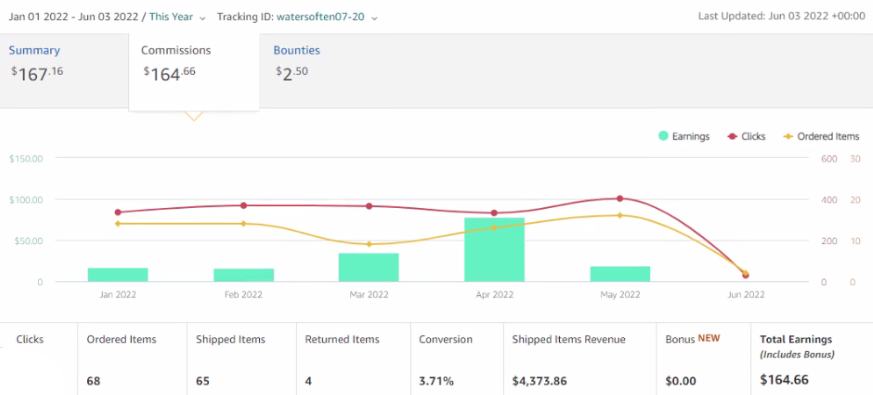873x395 pixels.
Task: Select the Shipped Items metric showing 65
Action: [x=241, y=359]
